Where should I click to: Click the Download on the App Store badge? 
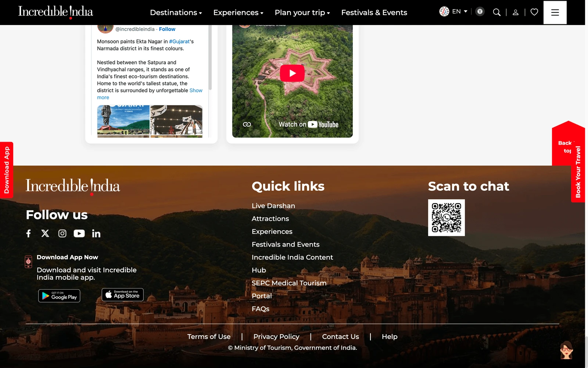(122, 295)
